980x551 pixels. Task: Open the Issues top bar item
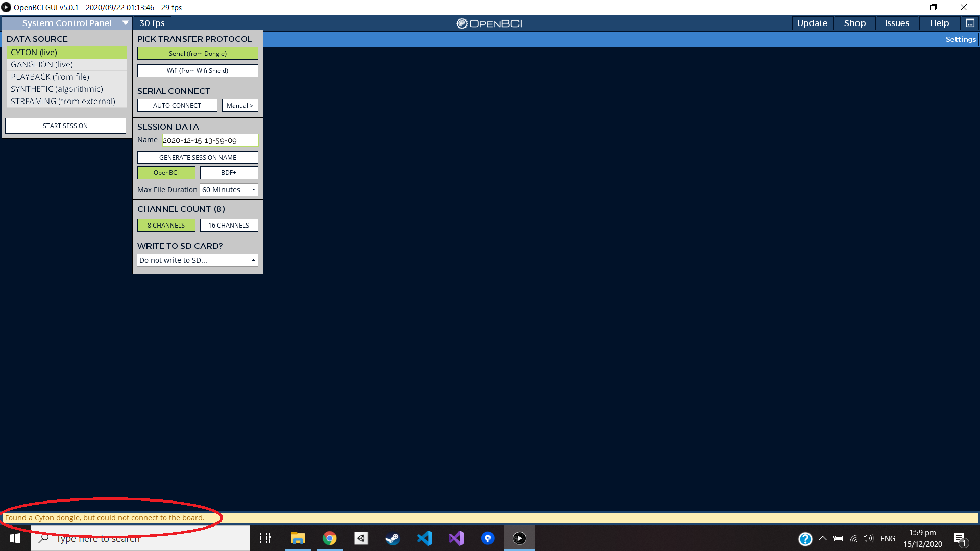897,23
